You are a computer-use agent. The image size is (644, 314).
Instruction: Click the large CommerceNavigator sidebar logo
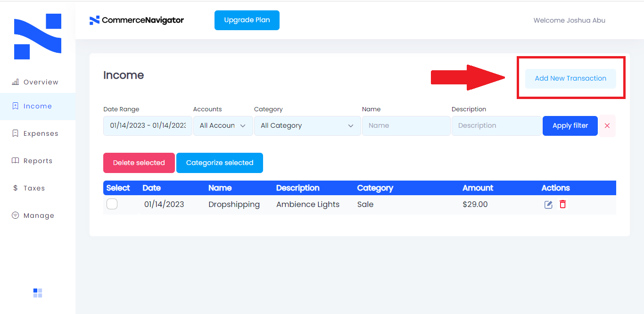point(38,37)
